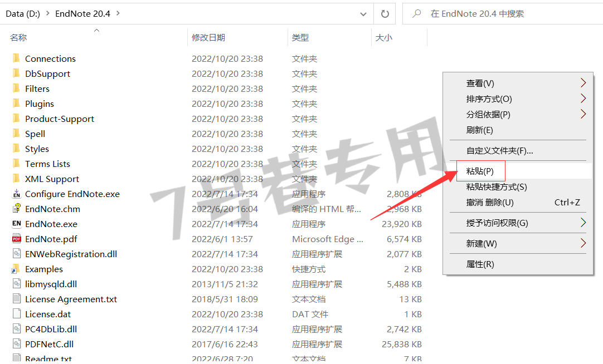The height and width of the screenshot is (364, 603).
Task: Click the Product-Support folder icon
Action: point(16,118)
